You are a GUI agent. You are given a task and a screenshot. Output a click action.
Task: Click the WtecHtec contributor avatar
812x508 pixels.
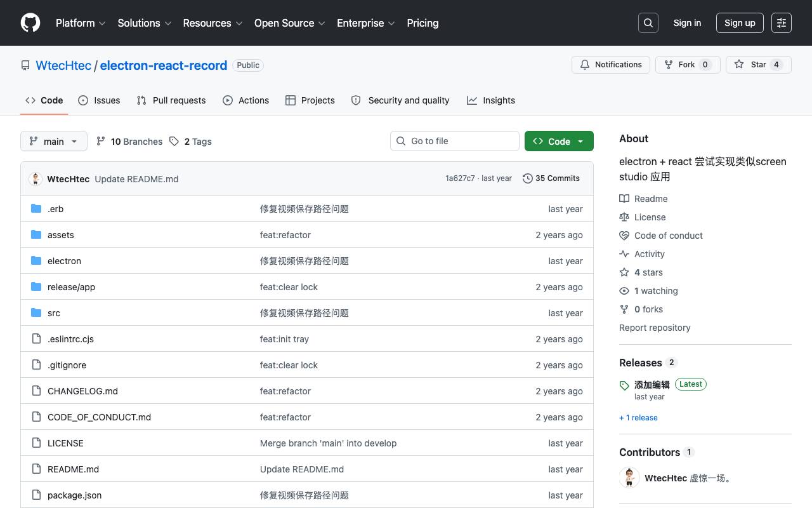point(629,478)
